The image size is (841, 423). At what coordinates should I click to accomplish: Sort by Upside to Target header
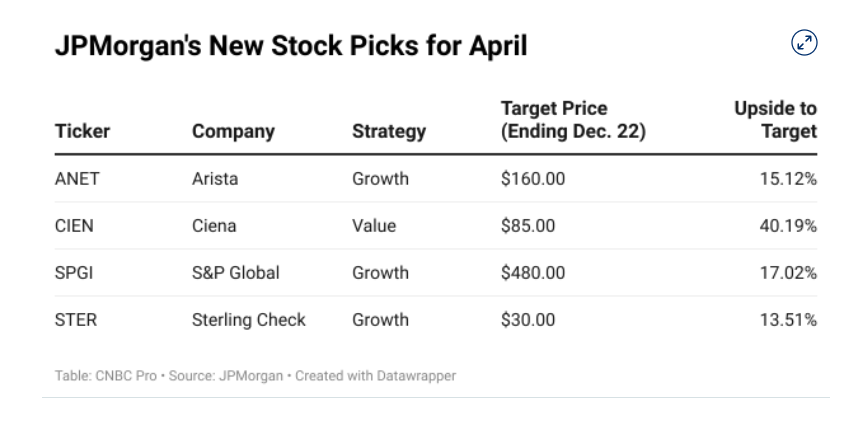pyautogui.click(x=776, y=120)
